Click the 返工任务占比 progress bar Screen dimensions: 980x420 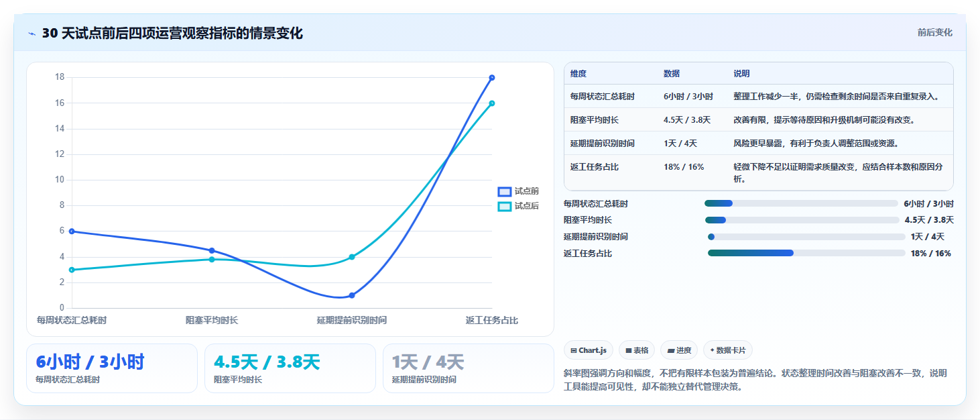(x=806, y=253)
